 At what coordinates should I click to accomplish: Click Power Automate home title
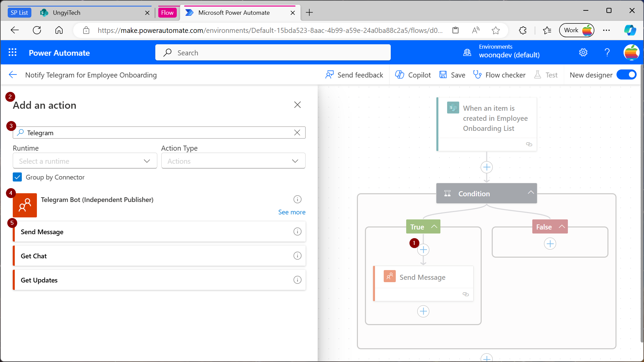[59, 53]
